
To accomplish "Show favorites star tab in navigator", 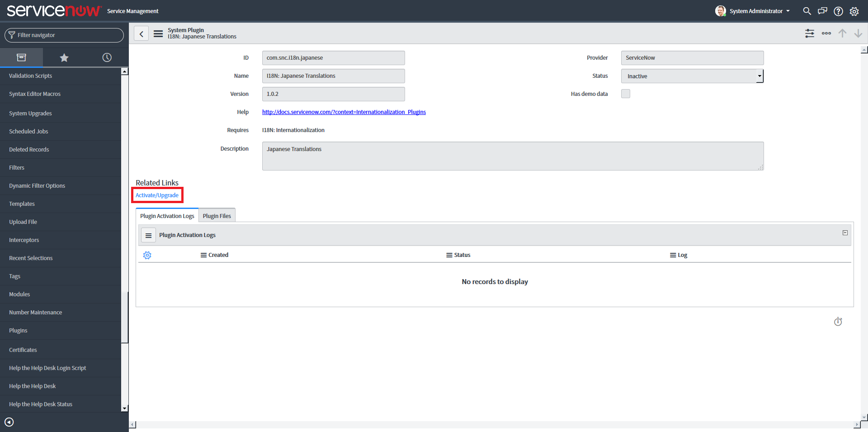I will coord(64,57).
